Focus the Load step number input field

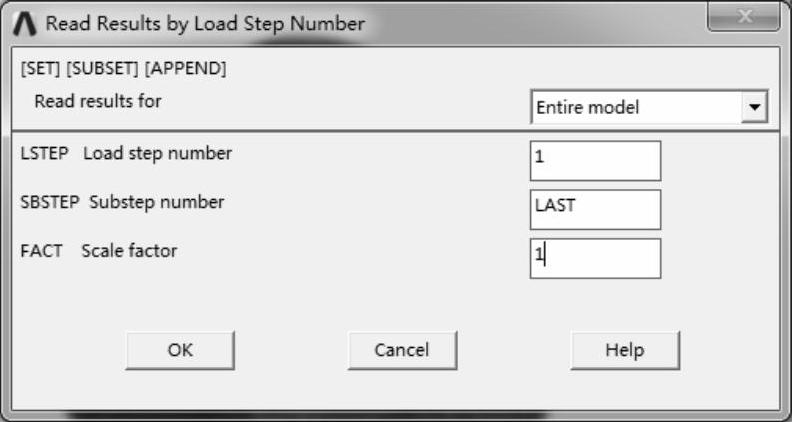[x=596, y=160]
